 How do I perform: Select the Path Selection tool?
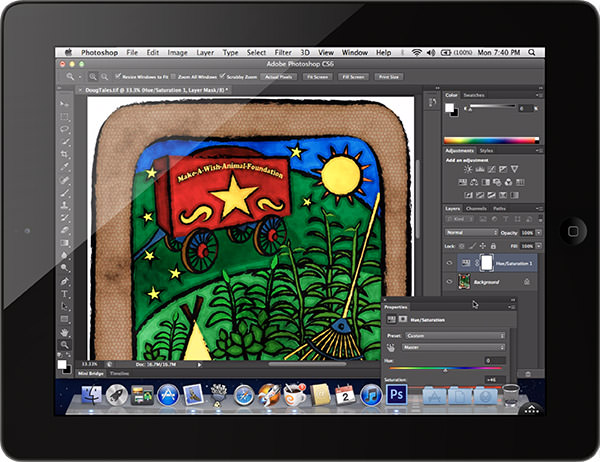pos(64,307)
